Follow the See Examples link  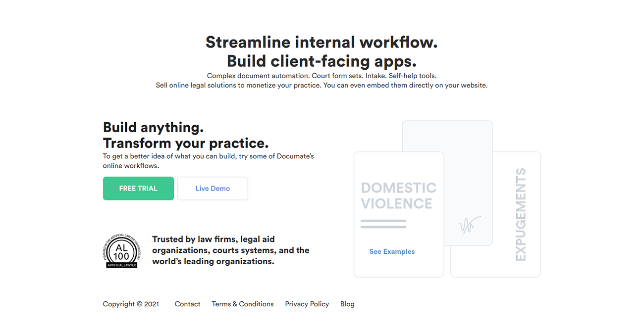tap(392, 251)
